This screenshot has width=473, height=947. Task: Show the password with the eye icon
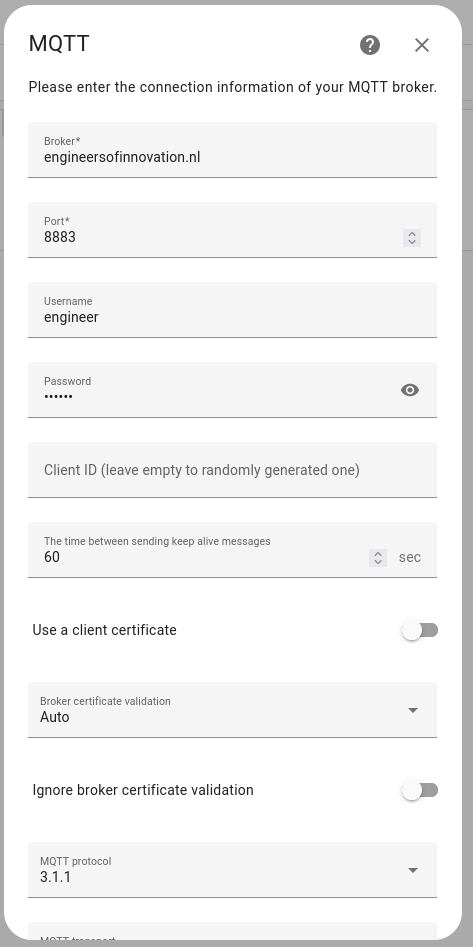tap(410, 390)
